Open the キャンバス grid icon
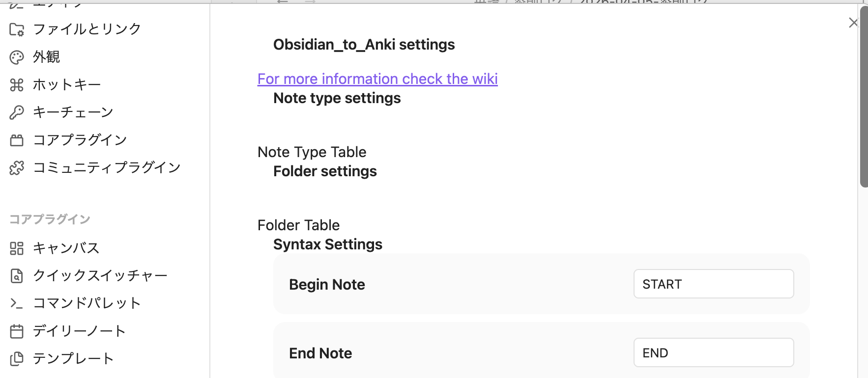This screenshot has width=868, height=378. (17, 248)
